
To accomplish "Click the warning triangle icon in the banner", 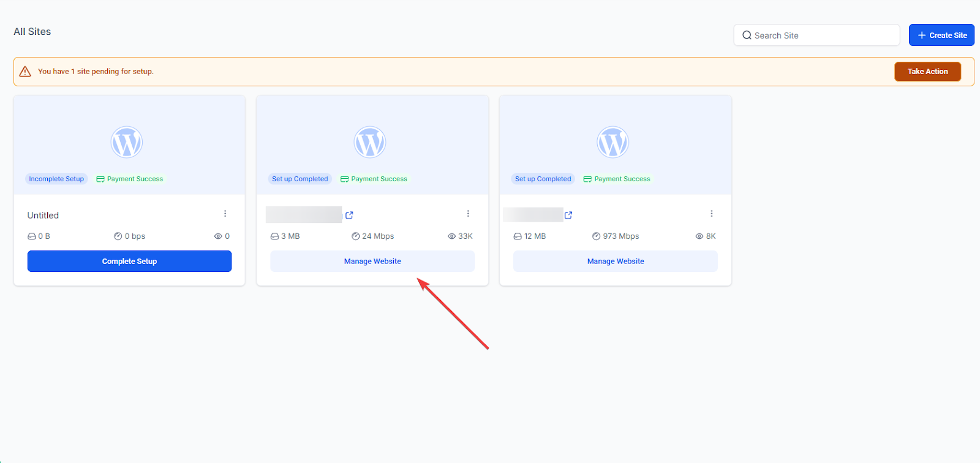I will 25,72.
